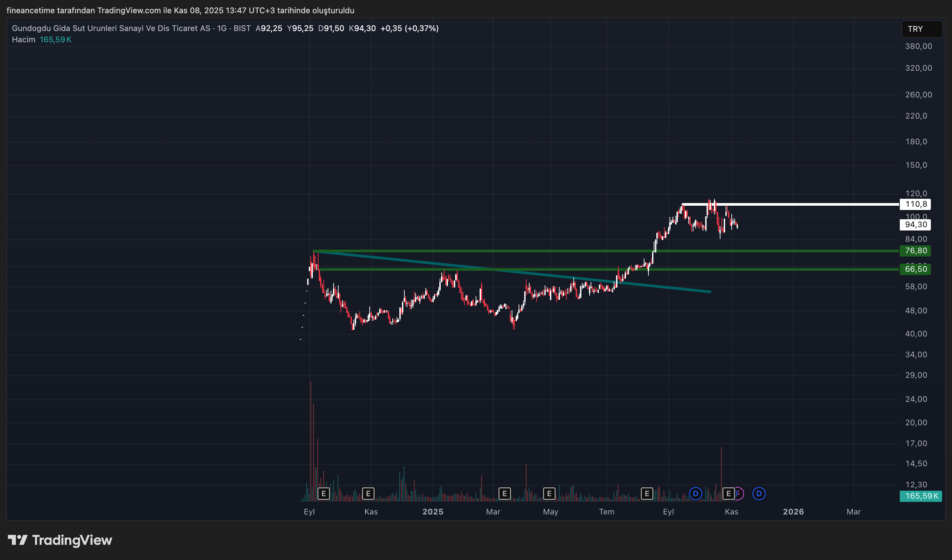Viewport: 952px width, 560px height.
Task: Click the 76,80 green price label
Action: point(916,251)
